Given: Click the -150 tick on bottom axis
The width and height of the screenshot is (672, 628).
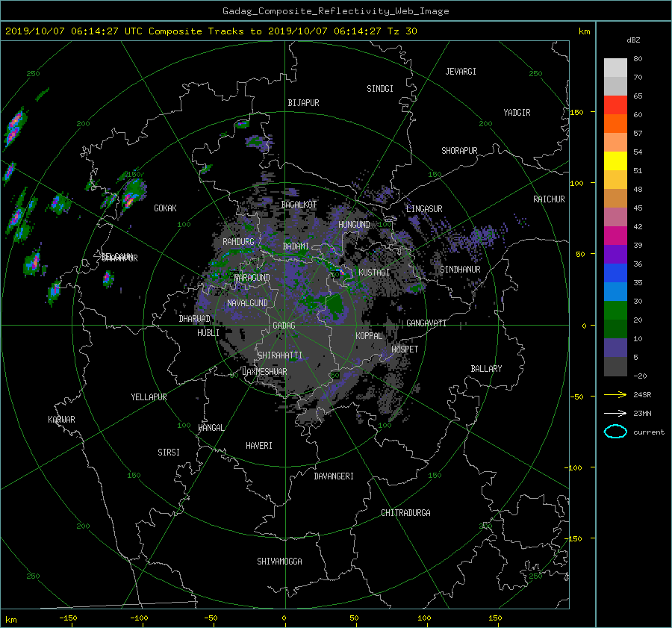Looking at the screenshot, I should (x=68, y=618).
